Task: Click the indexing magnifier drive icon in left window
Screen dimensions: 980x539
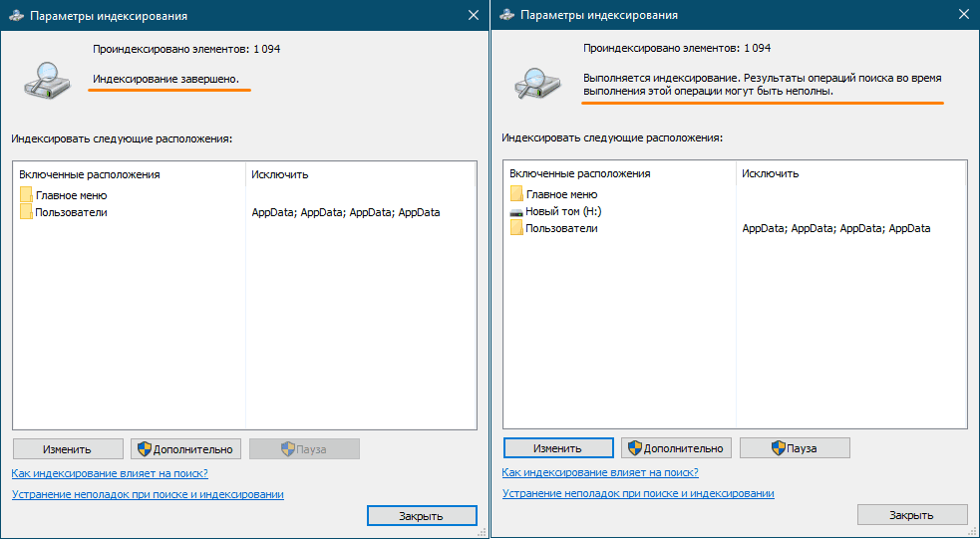Action: pyautogui.click(x=48, y=80)
